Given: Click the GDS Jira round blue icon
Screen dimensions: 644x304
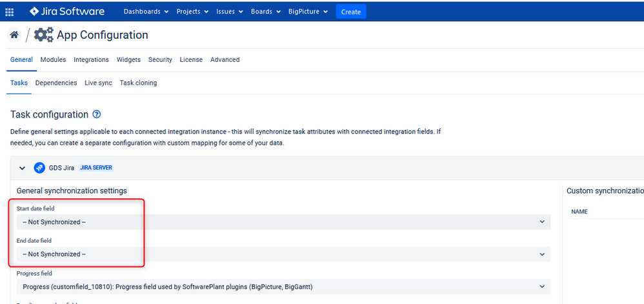Looking at the screenshot, I should point(39,168).
